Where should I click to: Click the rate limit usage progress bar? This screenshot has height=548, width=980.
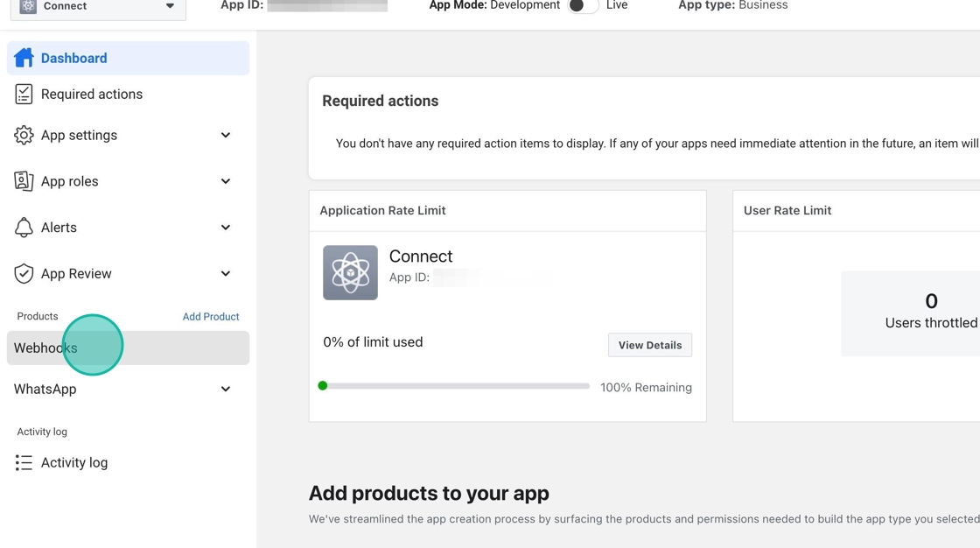coord(455,386)
